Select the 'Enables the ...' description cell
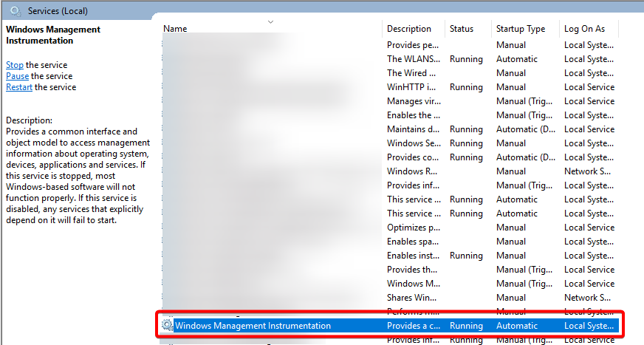The height and width of the screenshot is (345, 644). [x=413, y=115]
